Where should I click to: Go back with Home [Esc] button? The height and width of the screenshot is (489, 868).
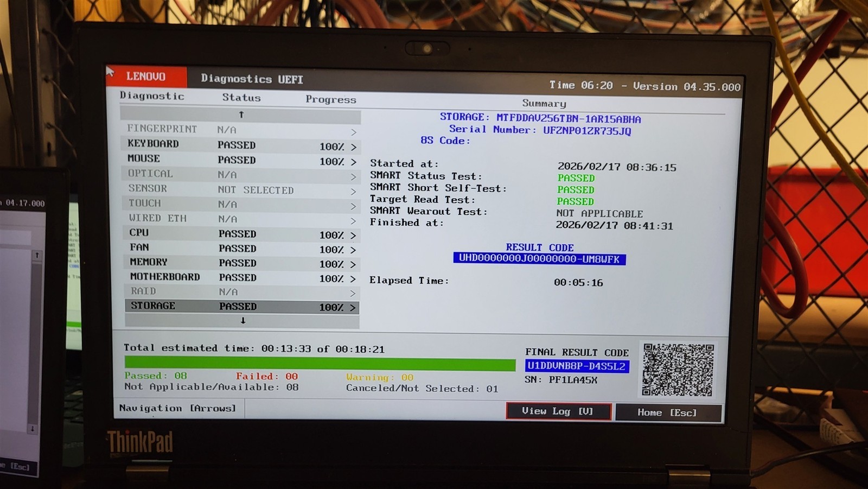668,412
